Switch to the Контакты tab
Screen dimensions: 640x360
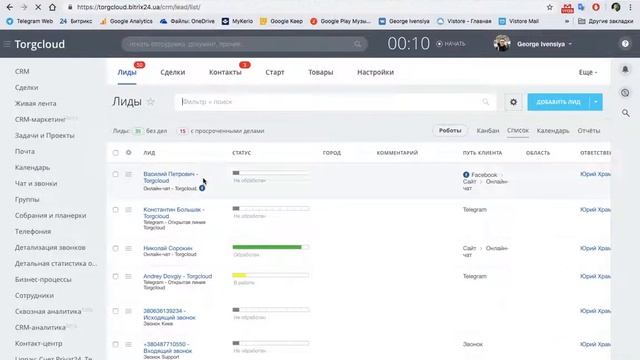coord(225,72)
